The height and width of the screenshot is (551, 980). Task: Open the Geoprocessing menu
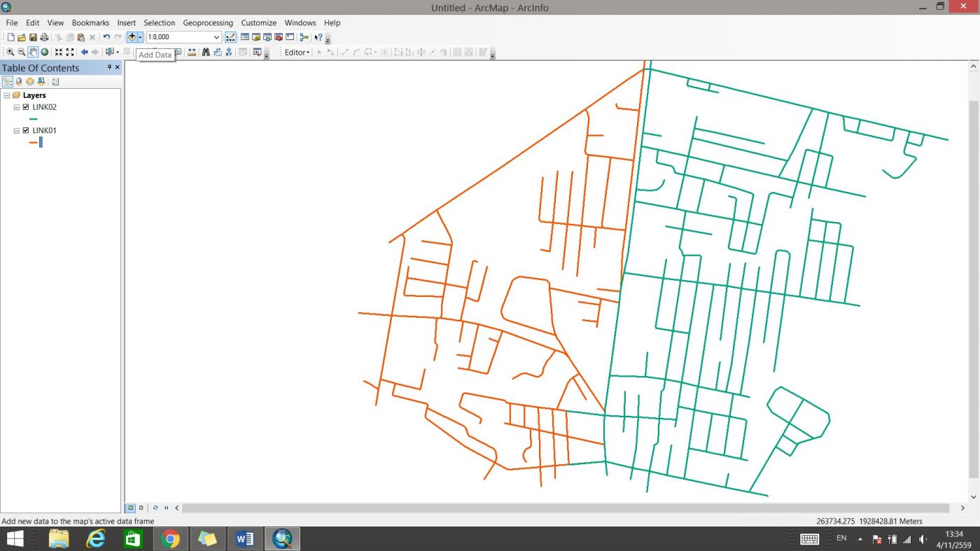(208, 23)
